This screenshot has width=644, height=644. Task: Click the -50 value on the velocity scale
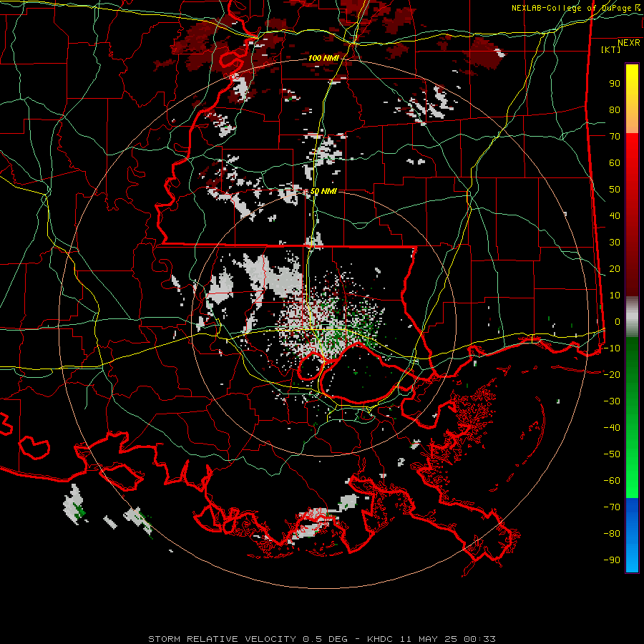(x=612, y=454)
